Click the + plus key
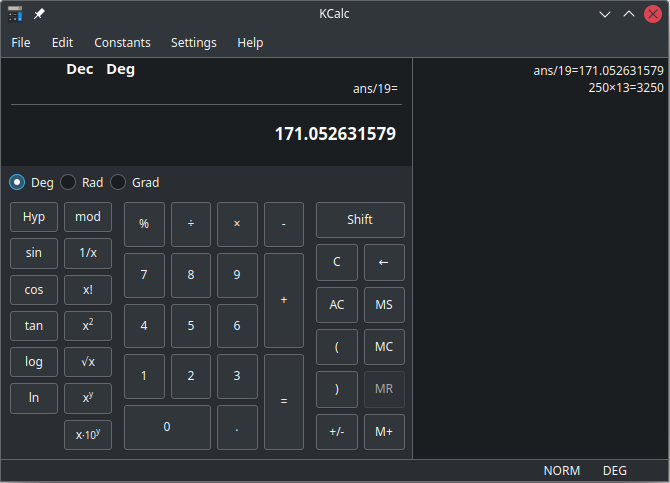670x483 pixels. tap(284, 300)
